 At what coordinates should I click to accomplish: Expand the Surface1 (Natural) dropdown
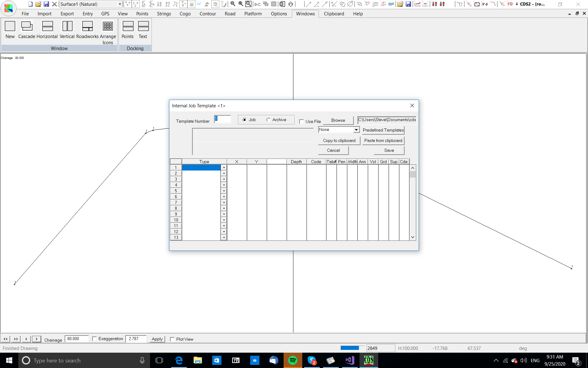pos(120,4)
